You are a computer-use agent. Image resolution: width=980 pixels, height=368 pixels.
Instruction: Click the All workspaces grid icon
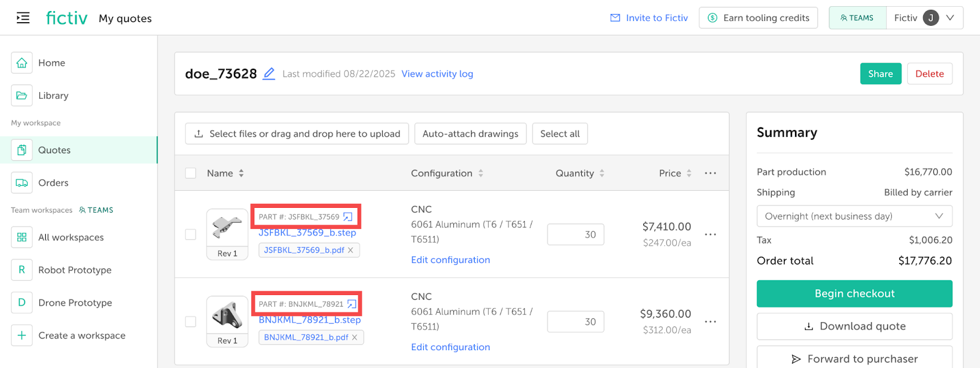[21, 237]
